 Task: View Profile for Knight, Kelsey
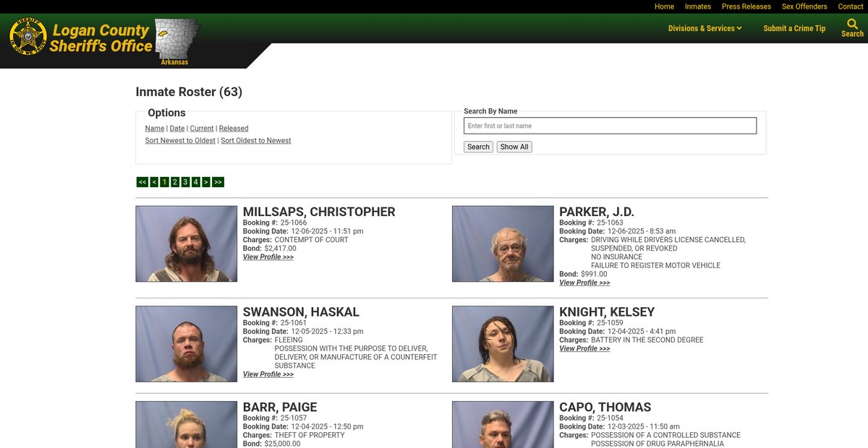(x=584, y=349)
